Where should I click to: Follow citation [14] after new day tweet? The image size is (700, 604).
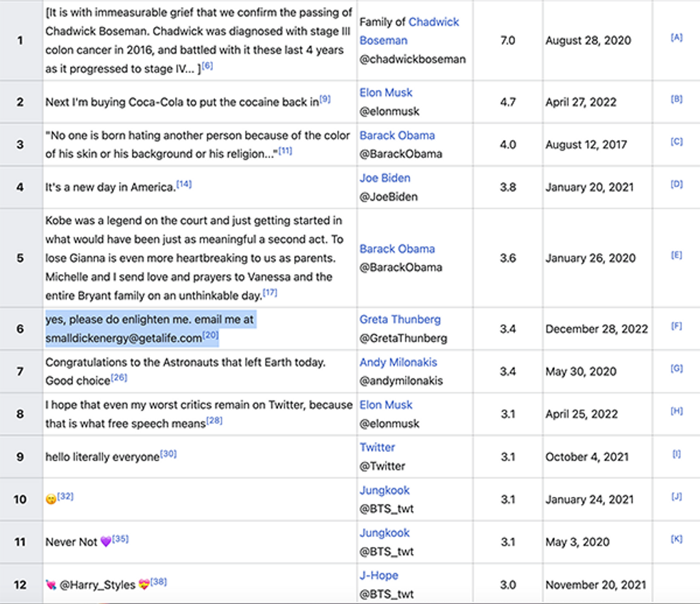184,183
